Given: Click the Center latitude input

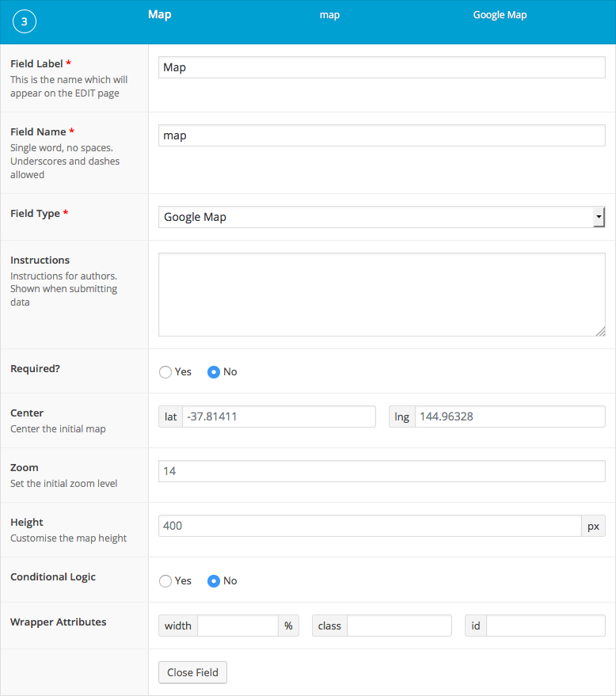Looking at the screenshot, I should pyautogui.click(x=278, y=416).
